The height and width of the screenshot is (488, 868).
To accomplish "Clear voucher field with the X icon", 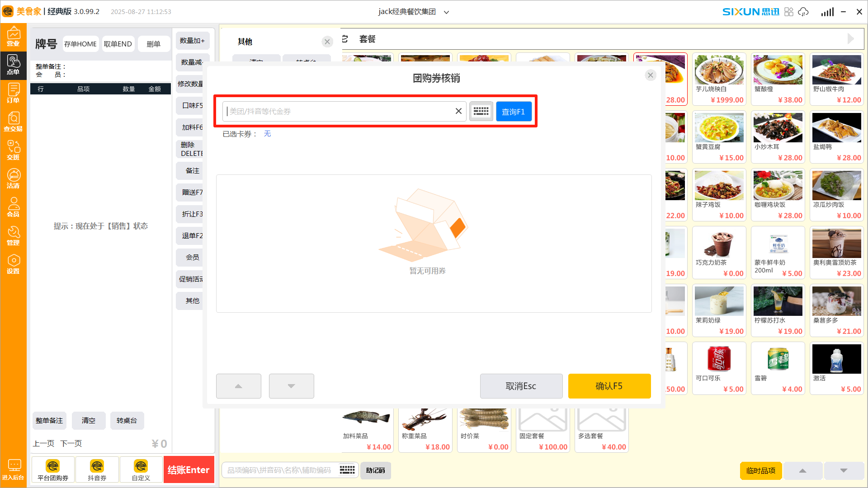I will click(458, 111).
